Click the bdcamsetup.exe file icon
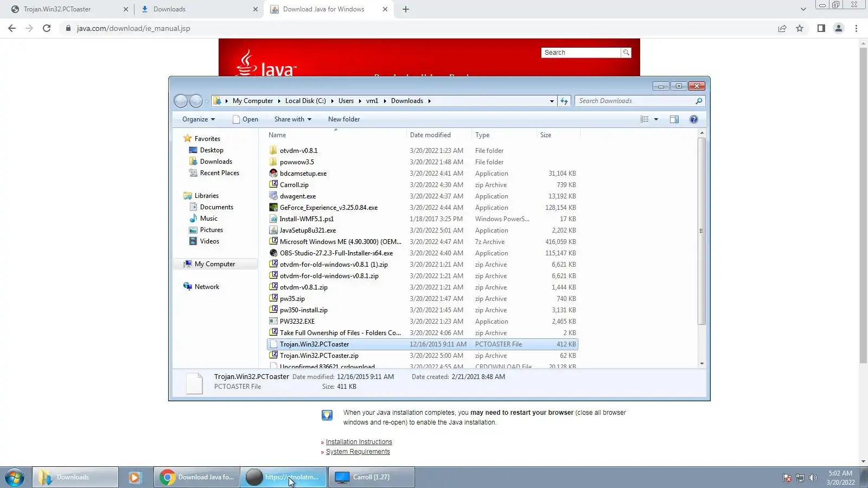Viewport: 868px width, 488px height. (273, 174)
